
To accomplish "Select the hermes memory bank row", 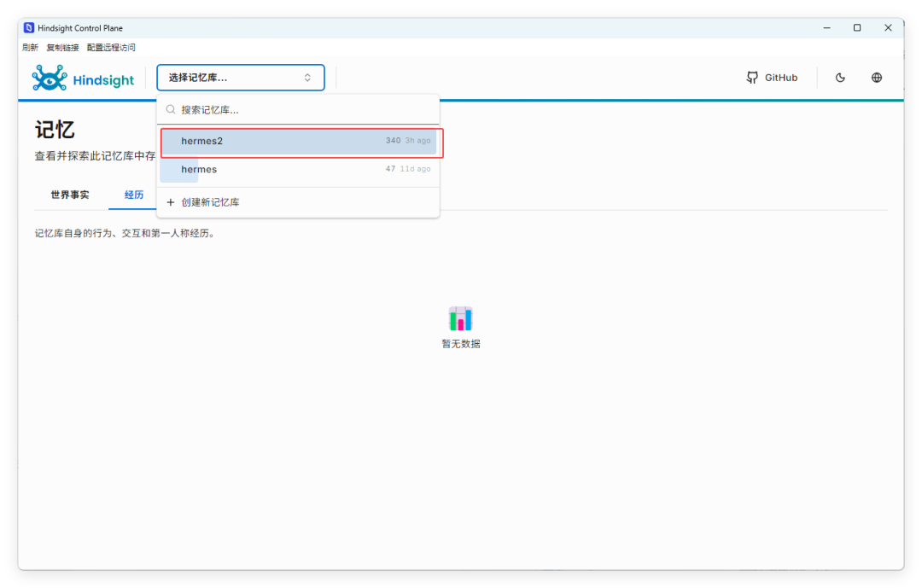I will 298,169.
